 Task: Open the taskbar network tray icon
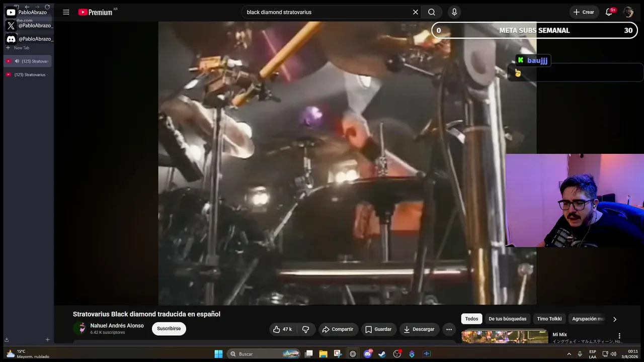605,354
